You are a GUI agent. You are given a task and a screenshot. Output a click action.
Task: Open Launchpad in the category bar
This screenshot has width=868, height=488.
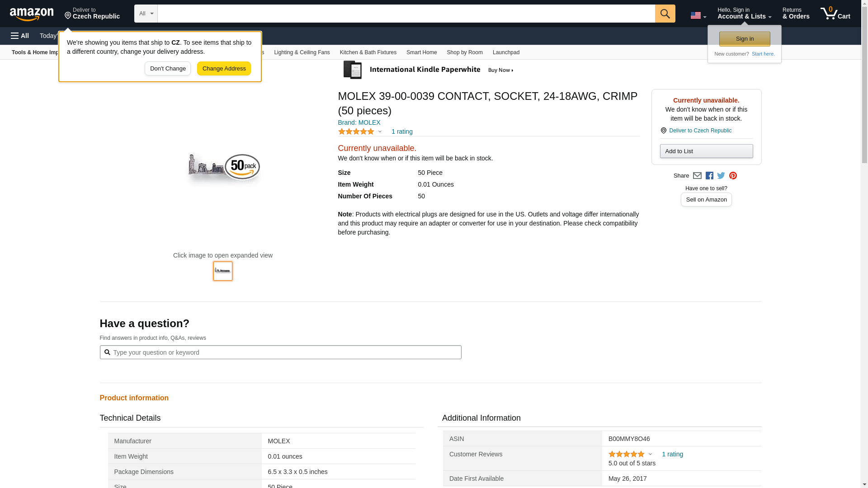505,52
